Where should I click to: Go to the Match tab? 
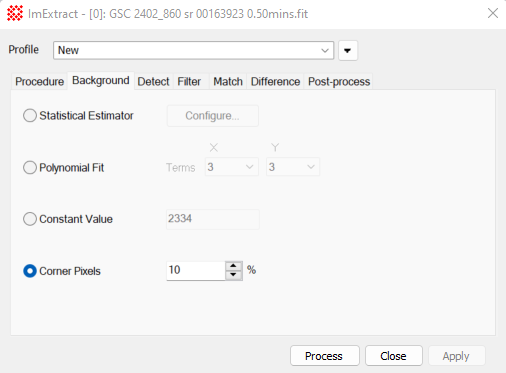(228, 82)
